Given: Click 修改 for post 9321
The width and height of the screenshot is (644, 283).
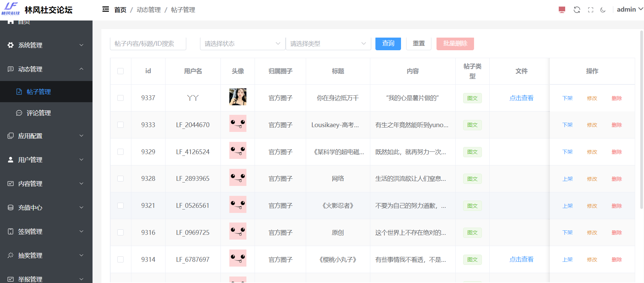Looking at the screenshot, I should [592, 206].
